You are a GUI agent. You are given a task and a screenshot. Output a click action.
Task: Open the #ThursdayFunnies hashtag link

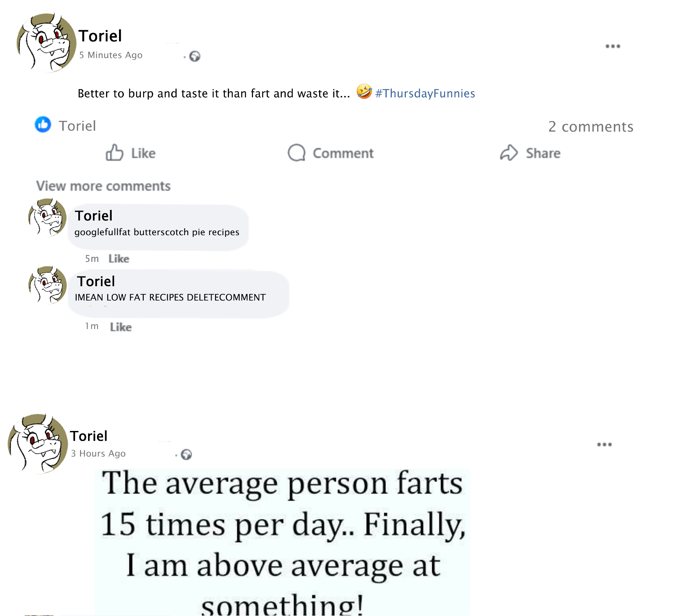coord(425,94)
